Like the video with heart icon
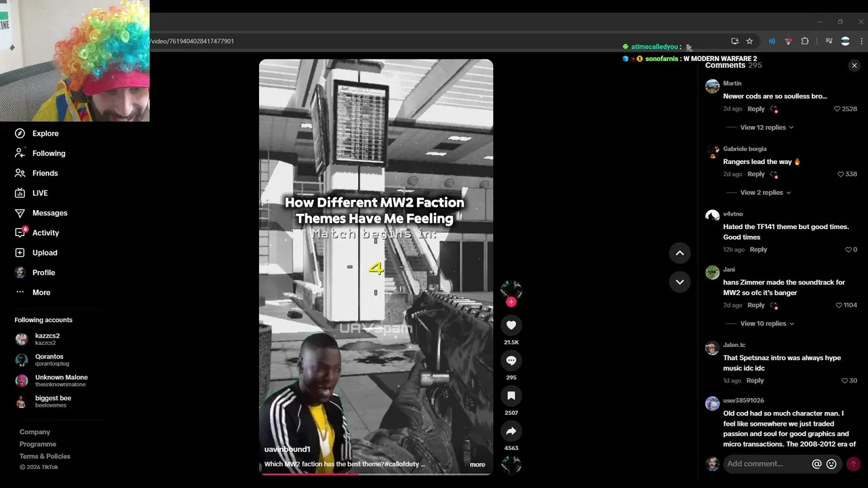 (x=511, y=325)
